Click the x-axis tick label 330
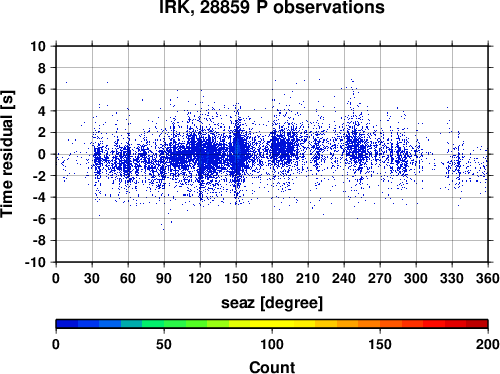Screen dimensions: 500x374 click(x=452, y=278)
